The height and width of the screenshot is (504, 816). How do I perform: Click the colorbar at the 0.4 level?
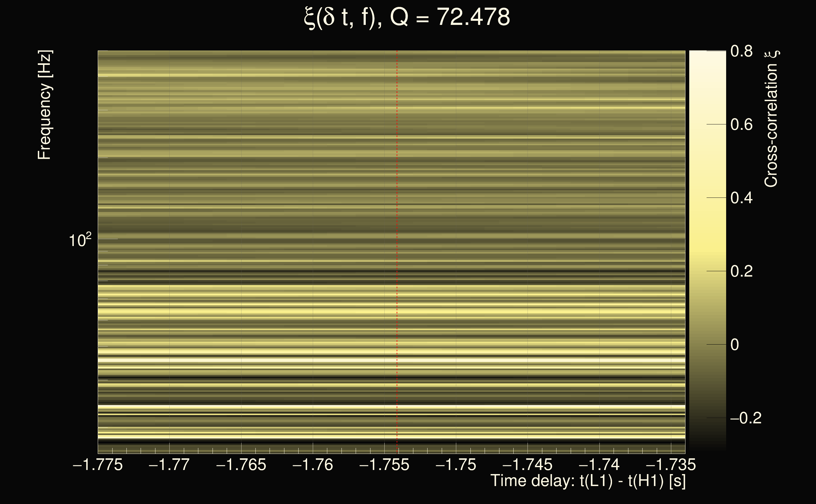coord(707,198)
